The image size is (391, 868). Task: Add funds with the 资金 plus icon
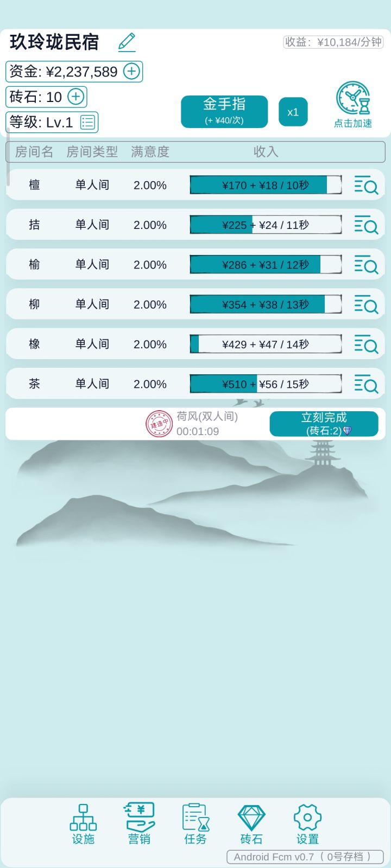[131, 71]
